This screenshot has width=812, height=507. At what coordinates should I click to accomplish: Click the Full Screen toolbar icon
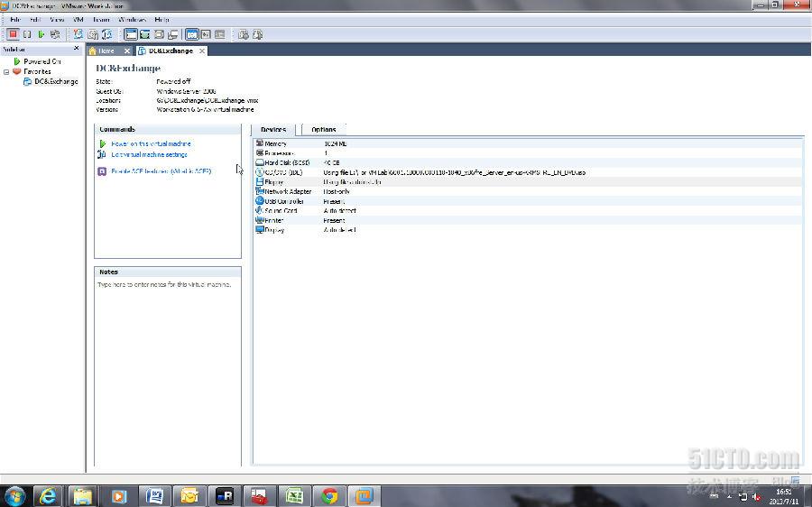(159, 34)
